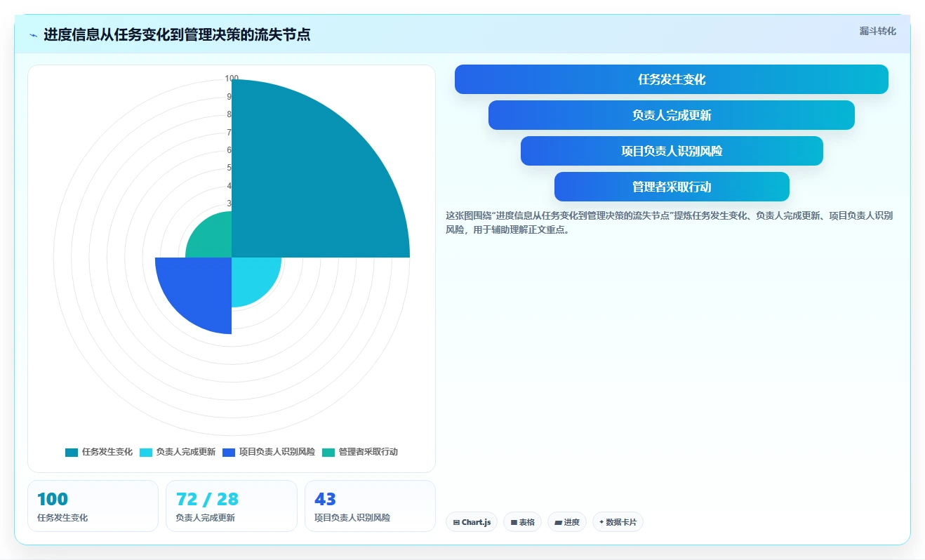Click the lightning icon beside the title

[x=33, y=35]
